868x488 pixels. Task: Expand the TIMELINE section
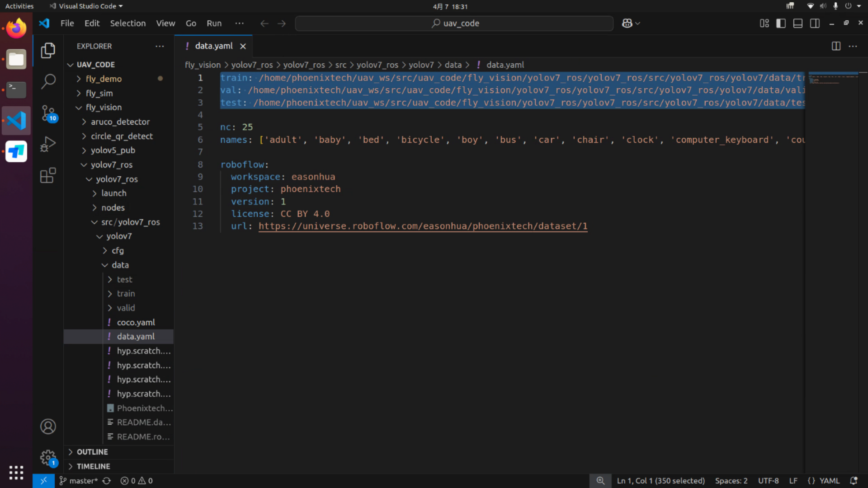118,466
